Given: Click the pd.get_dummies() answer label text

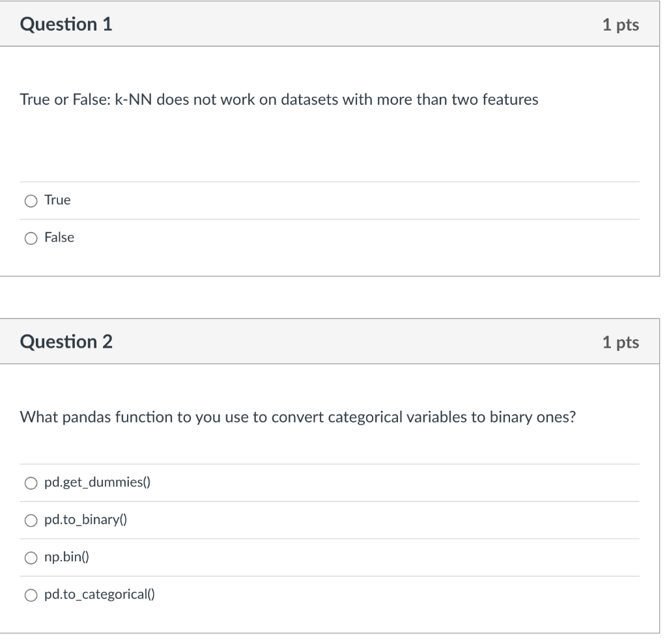Looking at the screenshot, I should [98, 483].
